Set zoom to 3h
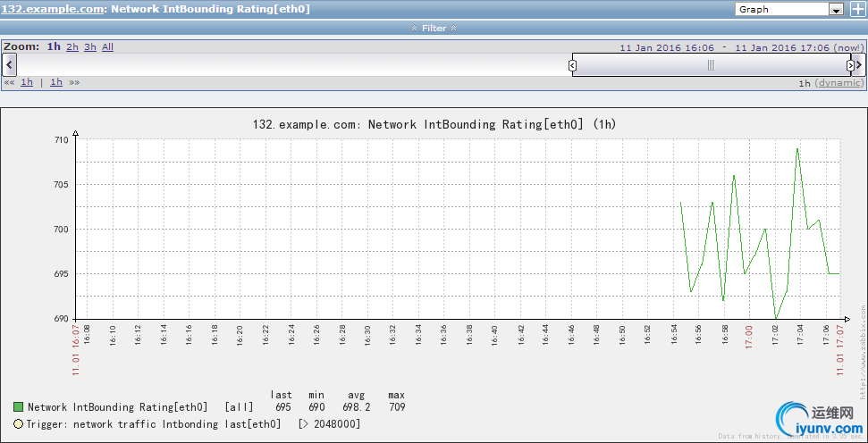The height and width of the screenshot is (443, 868). pos(90,47)
